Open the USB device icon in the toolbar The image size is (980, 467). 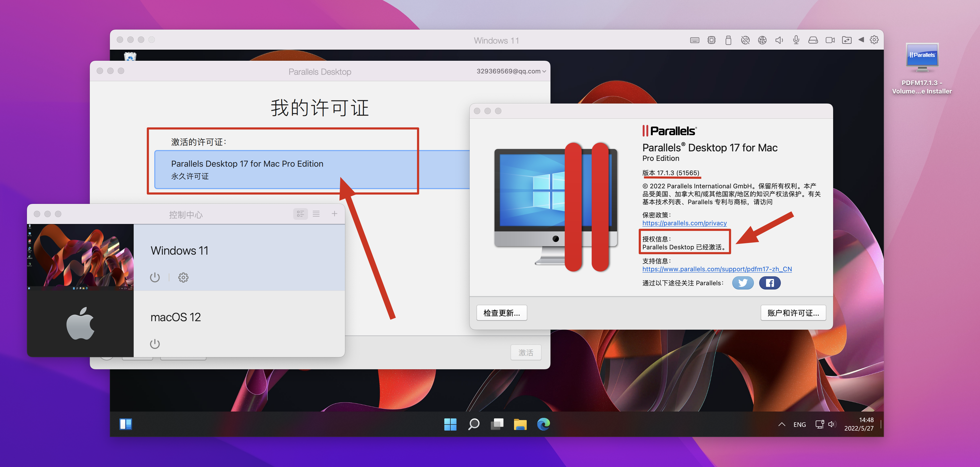tap(728, 40)
